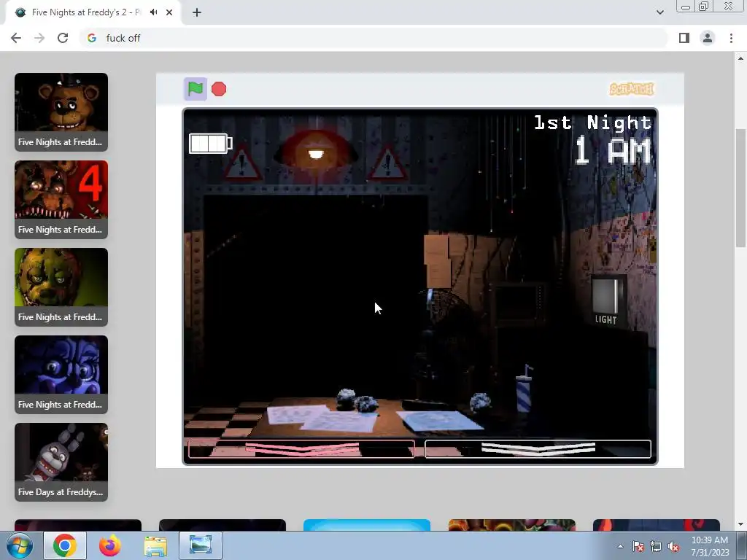Click the Action Center flag tray icon

click(638, 547)
